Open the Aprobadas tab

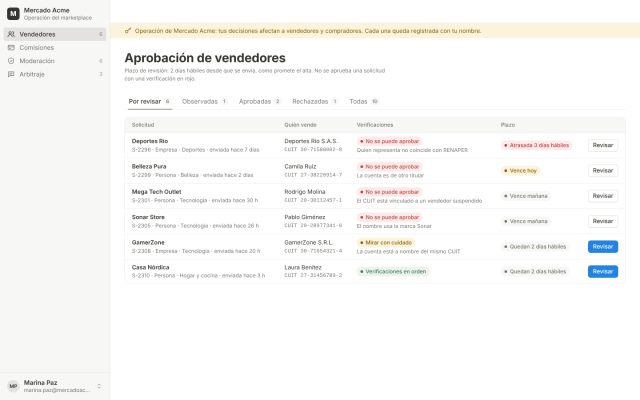click(260, 102)
